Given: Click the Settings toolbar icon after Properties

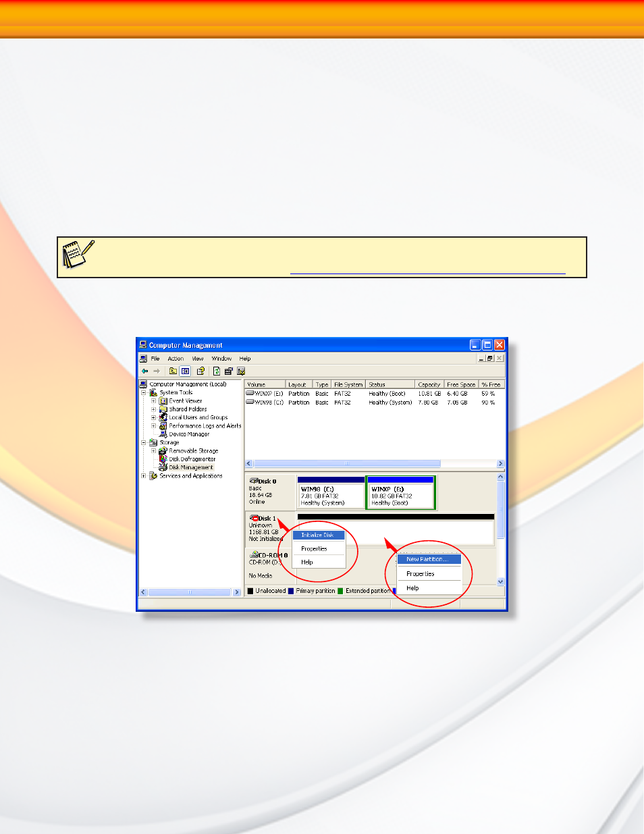Looking at the screenshot, I should [241, 371].
